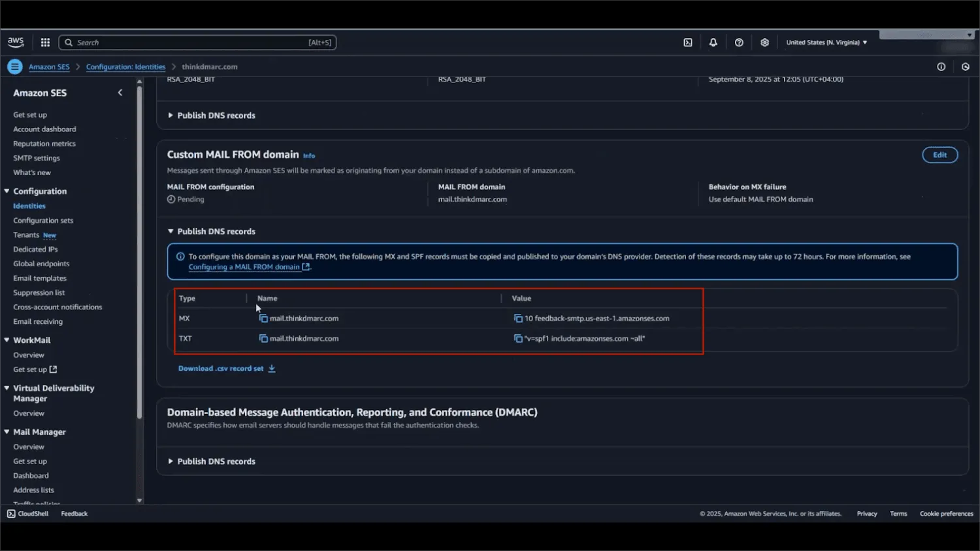The image size is (980, 551).
Task: Go to Configuration: Identities breadcrumb
Action: 125,67
